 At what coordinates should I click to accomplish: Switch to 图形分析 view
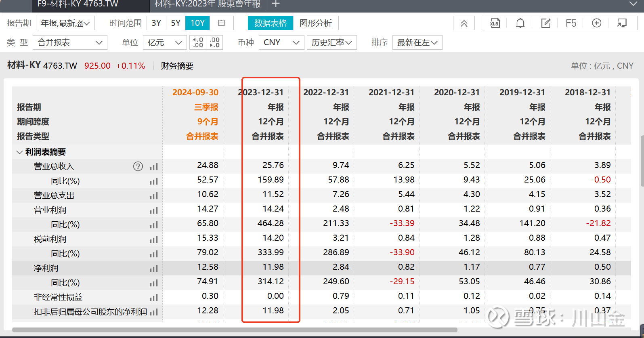click(316, 23)
